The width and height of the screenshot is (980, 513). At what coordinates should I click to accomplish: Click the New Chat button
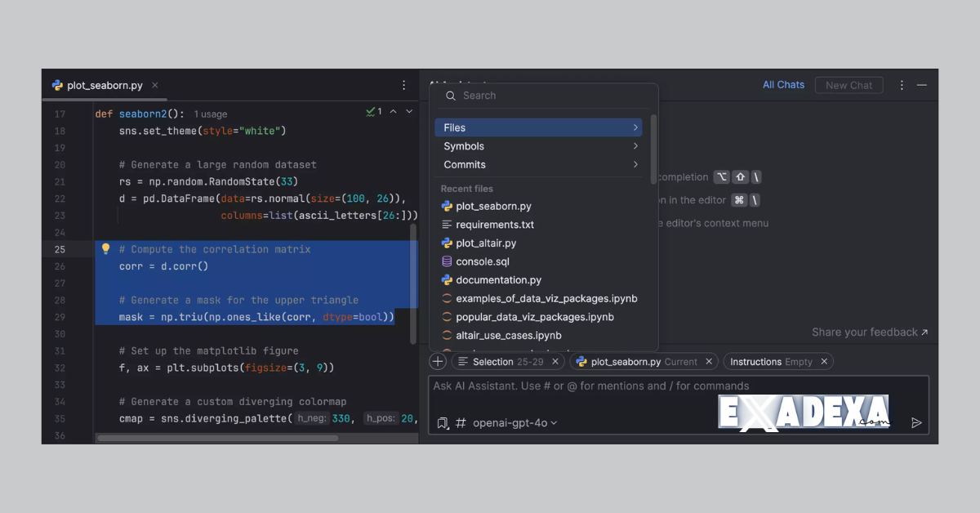[849, 85]
